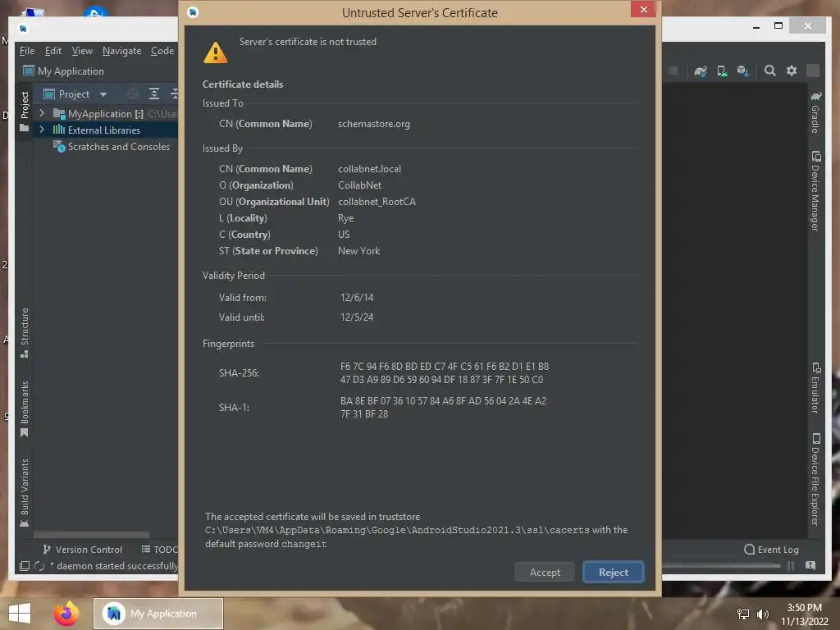This screenshot has width=840, height=630.
Task: Click the notifications icon in the status bar
Action: tap(810, 566)
